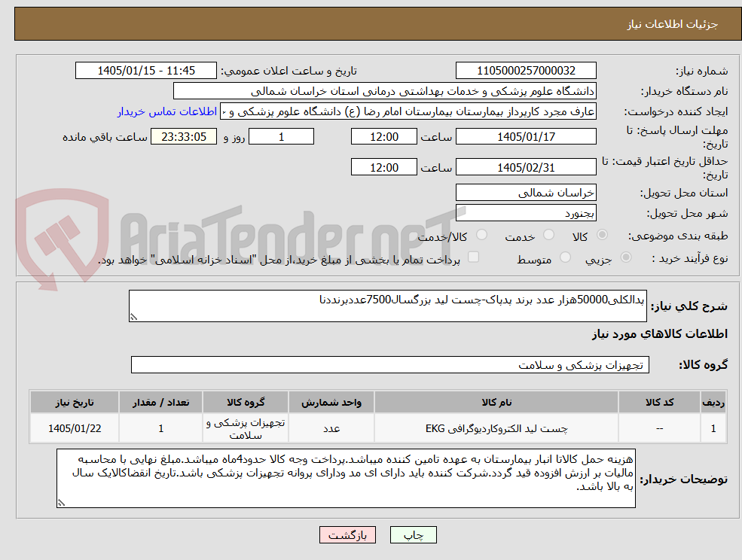Click the بازگشت (back) button
This screenshot has width=742, height=560.
(x=347, y=535)
